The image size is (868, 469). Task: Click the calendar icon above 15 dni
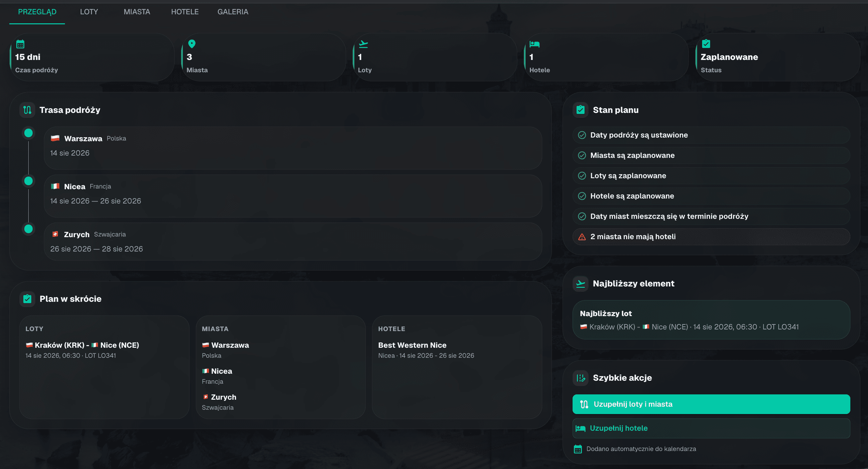coord(20,44)
